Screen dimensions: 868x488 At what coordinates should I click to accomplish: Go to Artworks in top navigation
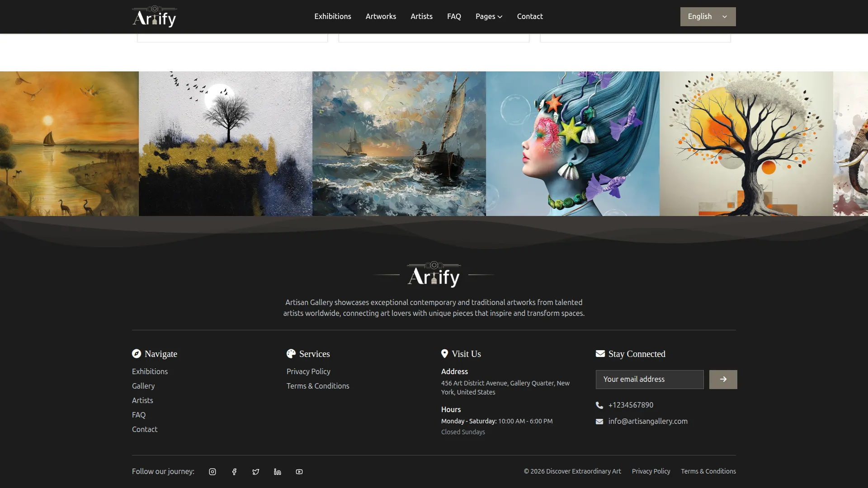coord(381,17)
